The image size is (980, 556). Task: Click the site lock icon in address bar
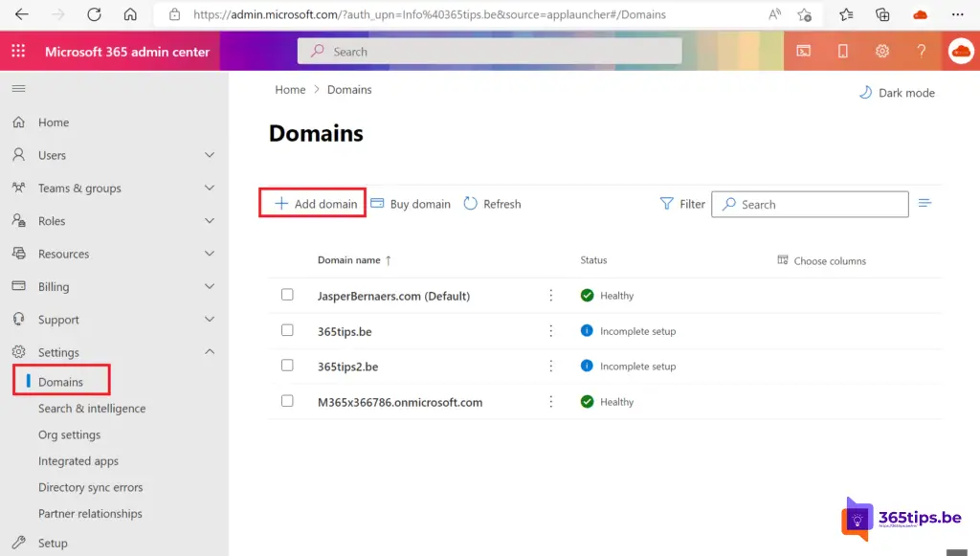pyautogui.click(x=174, y=14)
